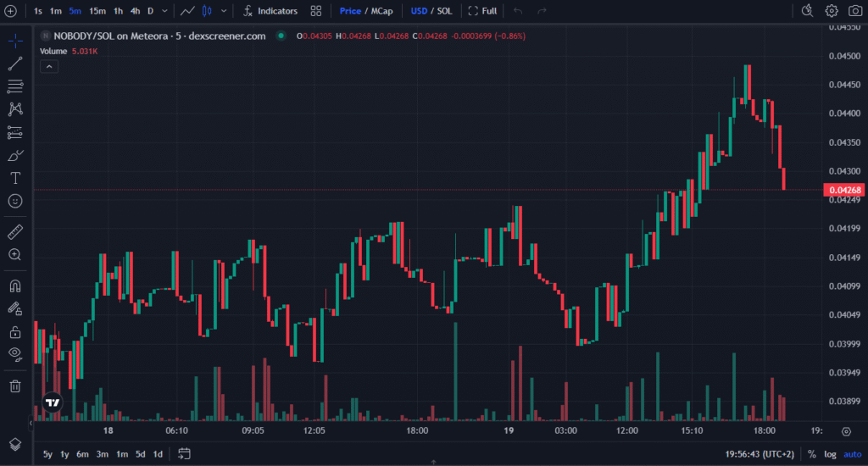This screenshot has width=868, height=466.
Task: Open chart settings gear icon
Action: click(832, 11)
